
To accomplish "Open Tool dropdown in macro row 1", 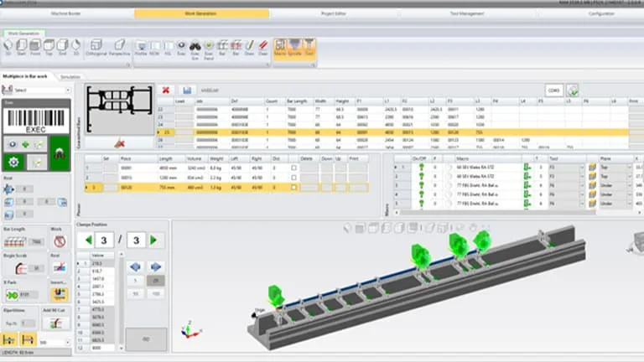I will [x=582, y=168].
